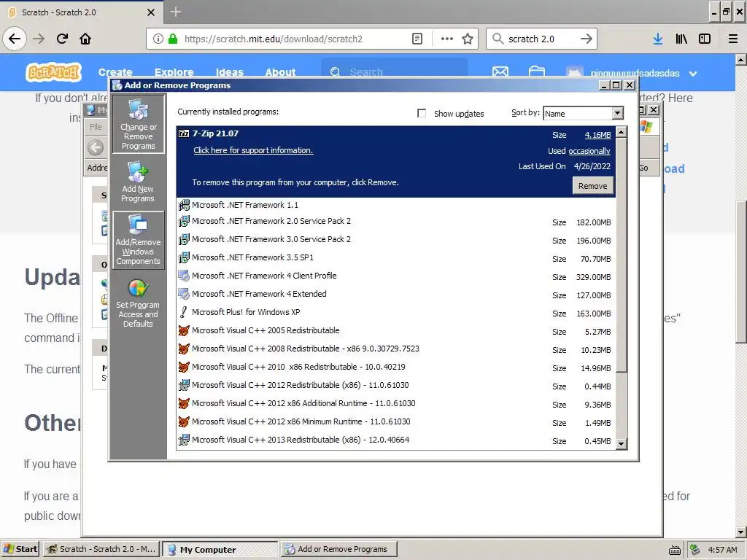Click icon of .NET Framework 2.0 Service Pack 2
The image size is (747, 560).
[184, 222]
